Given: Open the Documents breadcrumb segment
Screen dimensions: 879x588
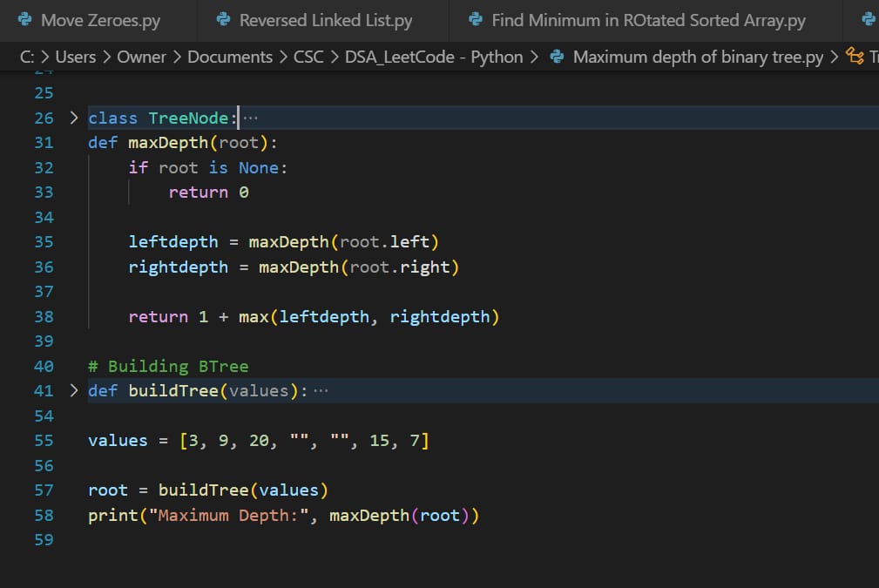Looking at the screenshot, I should tap(230, 57).
